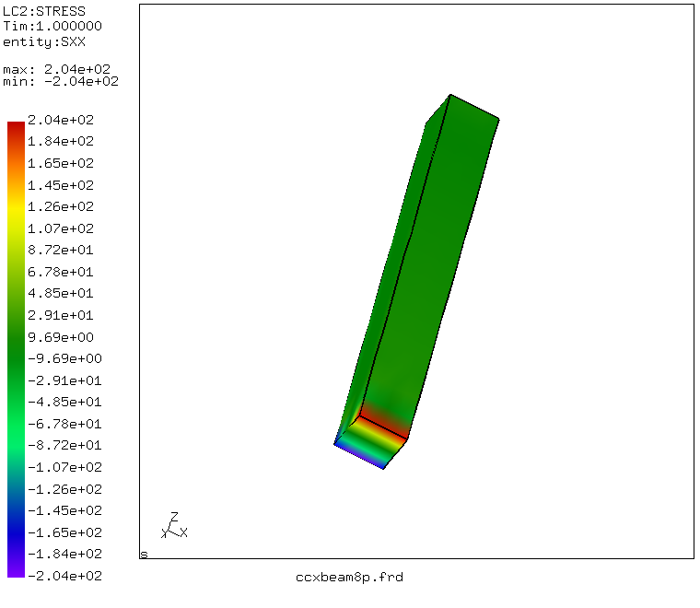Click the -1.26e+02 legend value
The height and width of the screenshot is (608, 700).
[x=64, y=489]
